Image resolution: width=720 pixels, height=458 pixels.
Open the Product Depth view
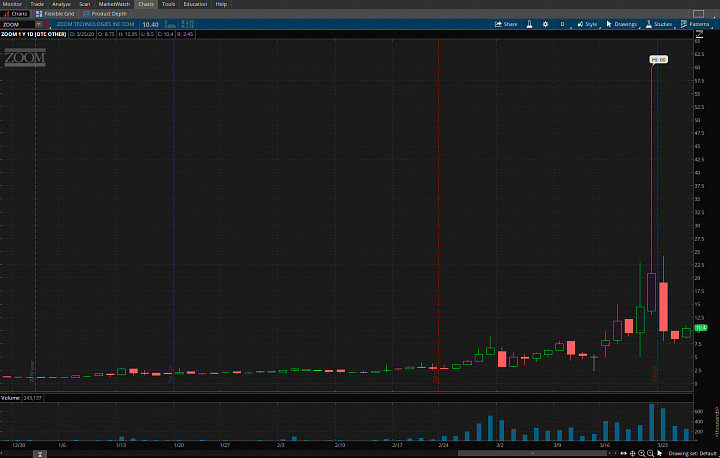click(105, 14)
